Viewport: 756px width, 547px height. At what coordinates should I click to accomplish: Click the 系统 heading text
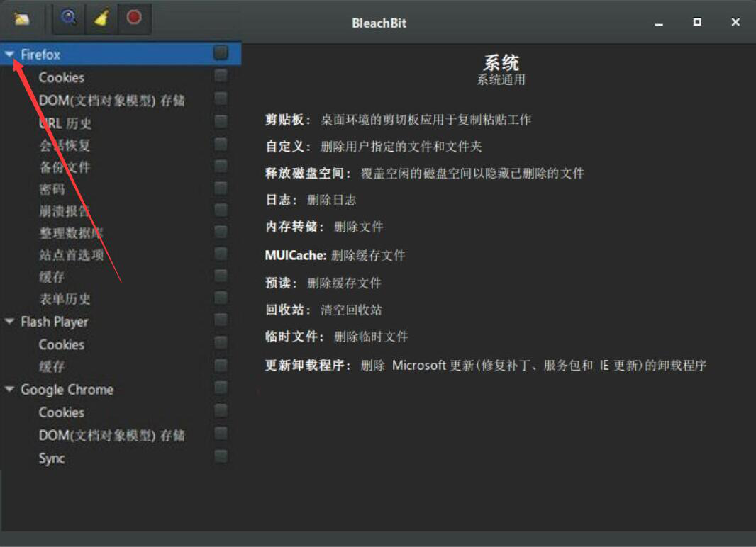[501, 62]
